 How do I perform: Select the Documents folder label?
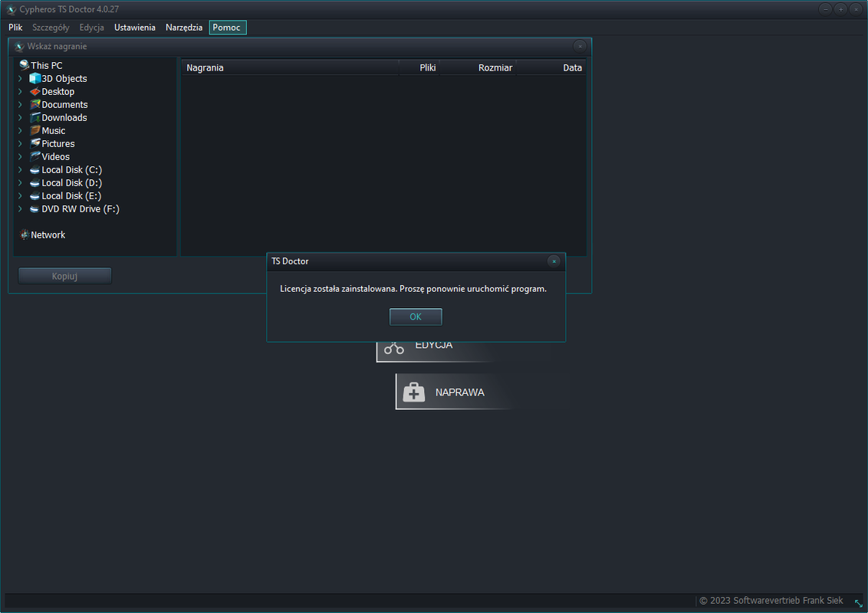(64, 104)
